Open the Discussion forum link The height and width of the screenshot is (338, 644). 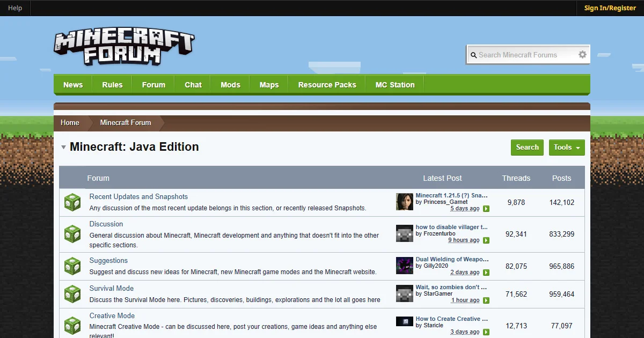(106, 224)
